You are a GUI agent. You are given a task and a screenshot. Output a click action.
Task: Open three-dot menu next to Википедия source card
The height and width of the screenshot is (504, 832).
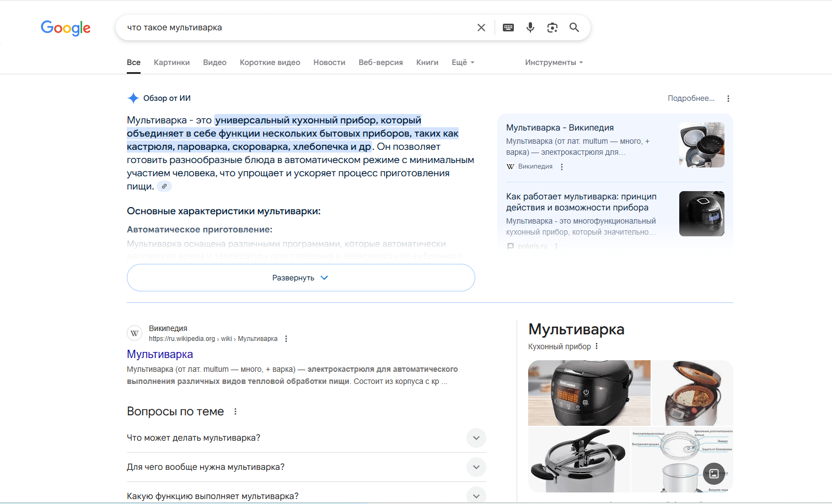pos(562,167)
